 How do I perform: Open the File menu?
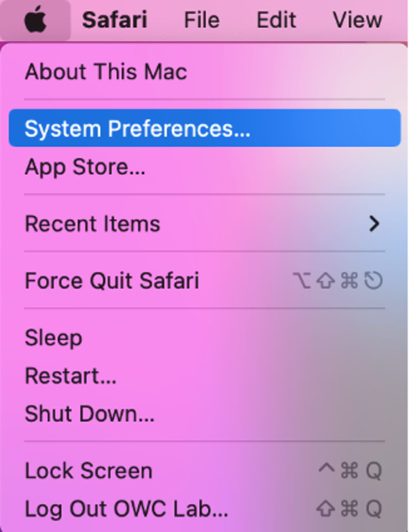pyautogui.click(x=202, y=20)
